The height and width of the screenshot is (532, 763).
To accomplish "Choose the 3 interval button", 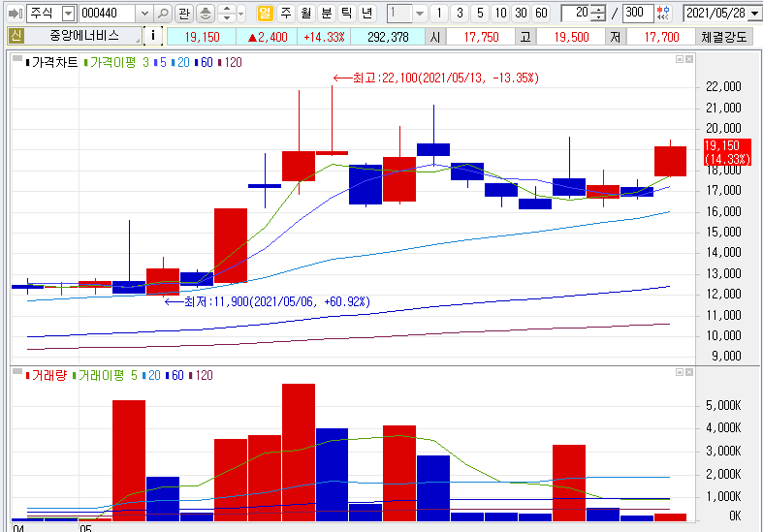I will click(x=460, y=14).
